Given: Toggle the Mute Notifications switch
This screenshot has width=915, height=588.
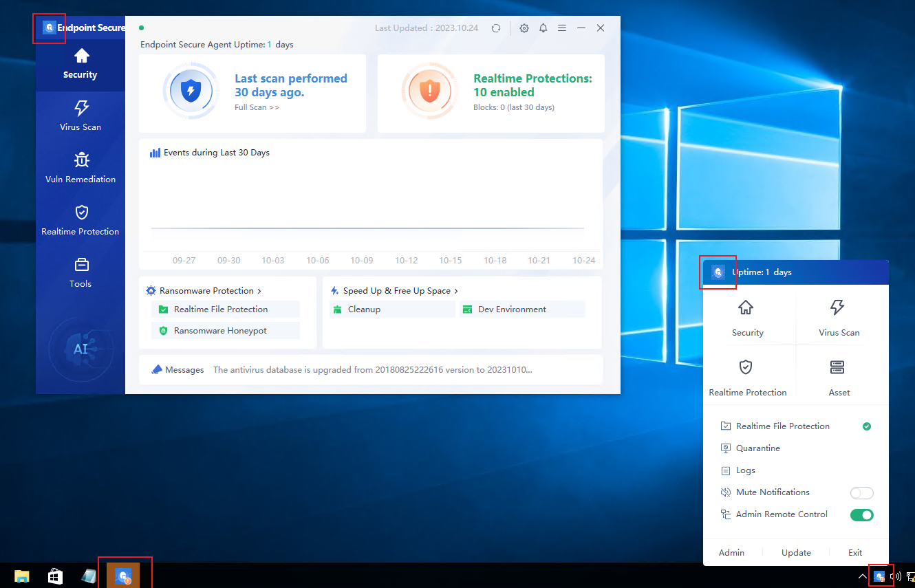Looking at the screenshot, I should [x=861, y=492].
